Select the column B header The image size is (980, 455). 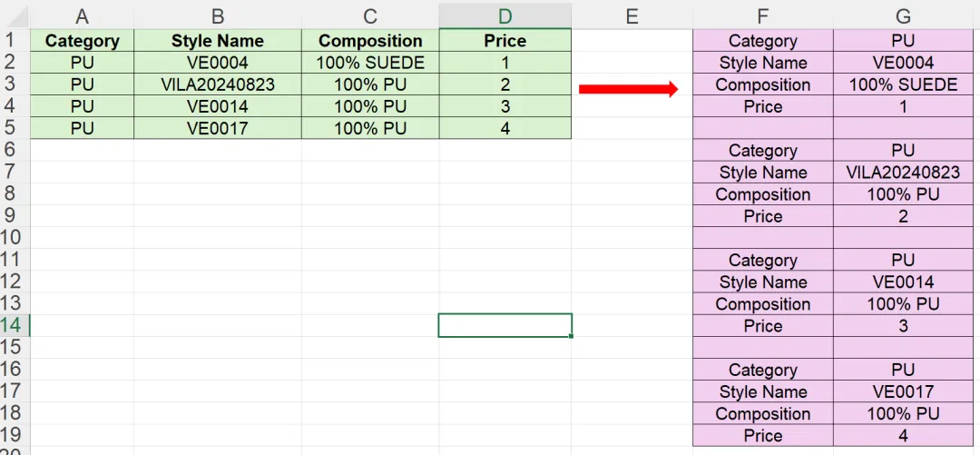[217, 15]
